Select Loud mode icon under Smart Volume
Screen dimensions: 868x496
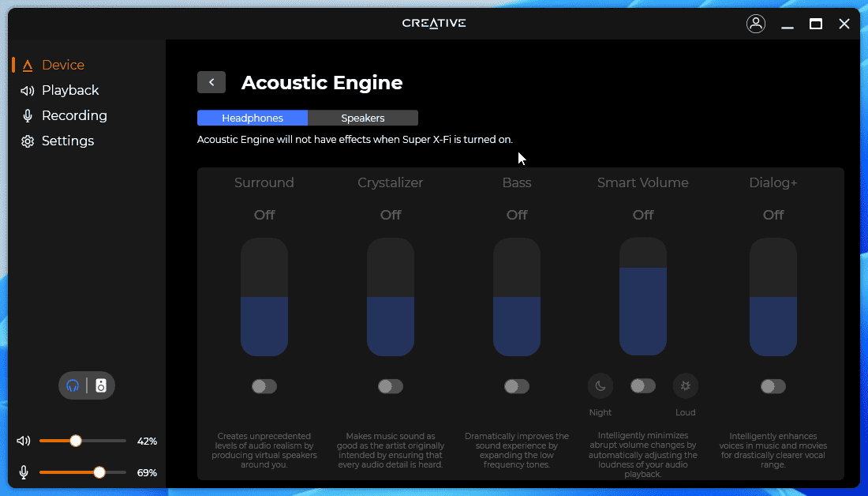[685, 386]
